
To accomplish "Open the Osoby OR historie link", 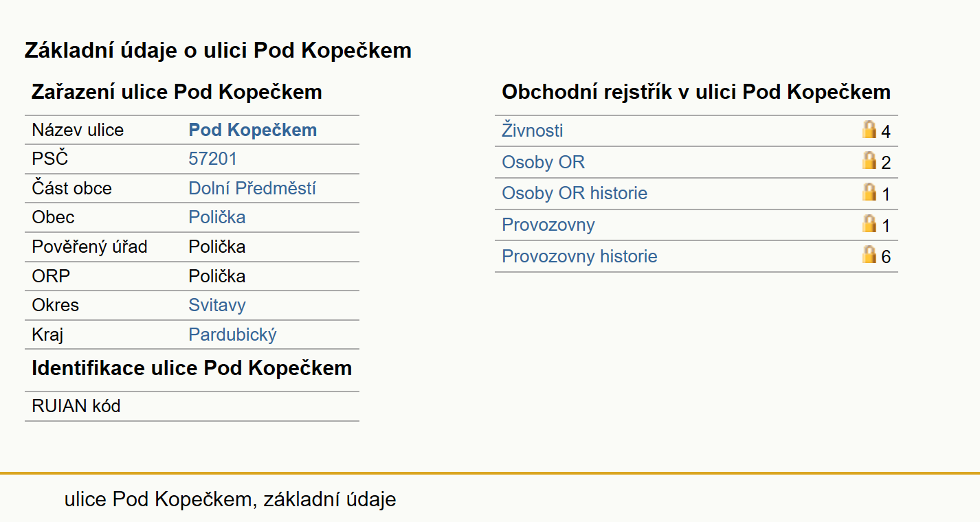I will (575, 194).
